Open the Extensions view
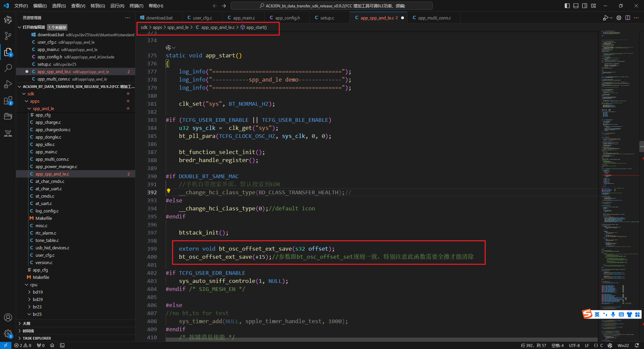The height and width of the screenshot is (349, 644). (8, 100)
